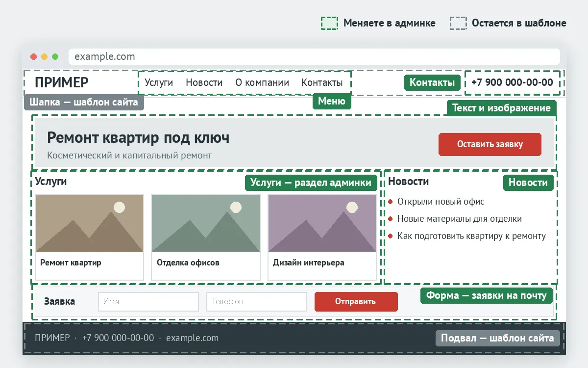Click the Оставить заявку button
588x368 pixels.
pyautogui.click(x=490, y=144)
